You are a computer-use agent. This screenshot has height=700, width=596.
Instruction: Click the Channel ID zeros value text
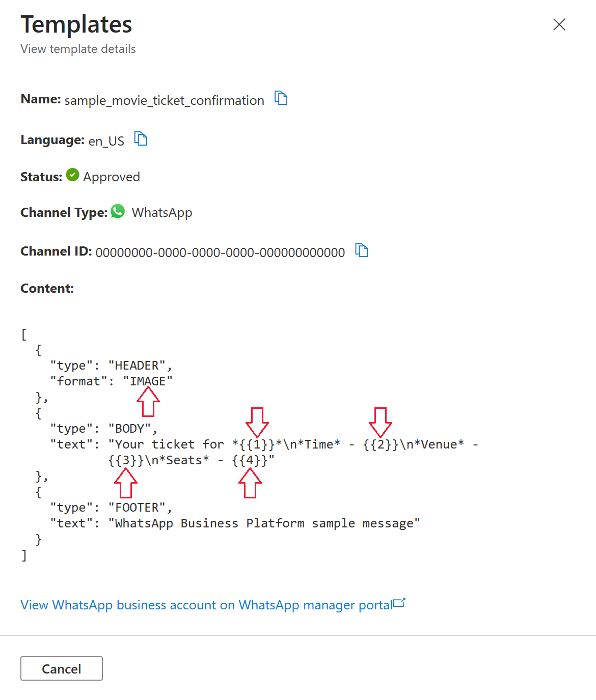(221, 253)
